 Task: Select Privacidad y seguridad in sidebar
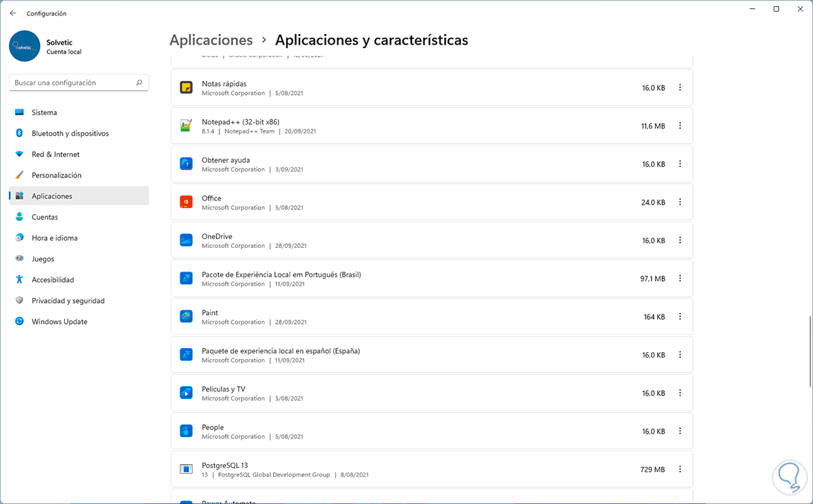pos(68,301)
